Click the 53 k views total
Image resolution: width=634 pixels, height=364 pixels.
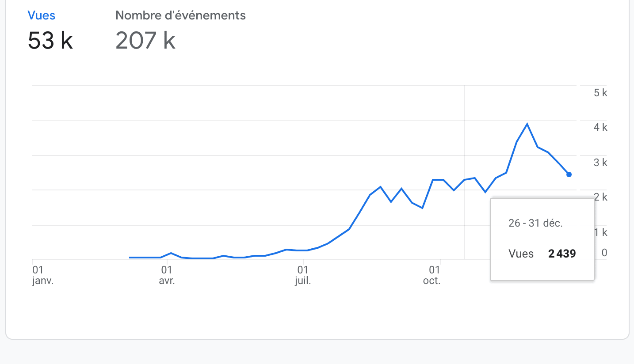click(x=50, y=41)
